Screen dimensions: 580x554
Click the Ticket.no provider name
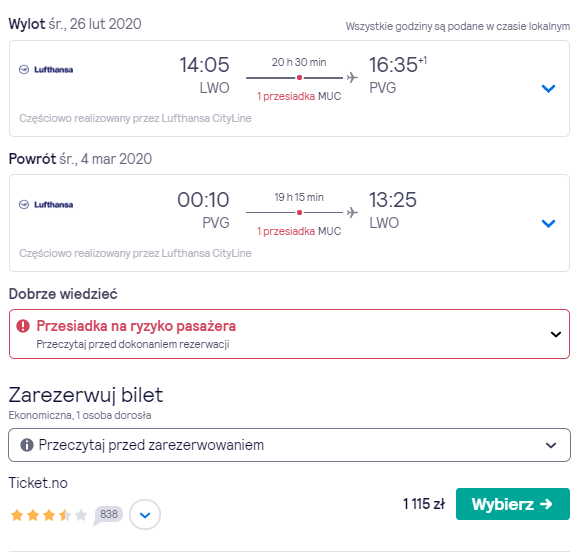coord(38,483)
